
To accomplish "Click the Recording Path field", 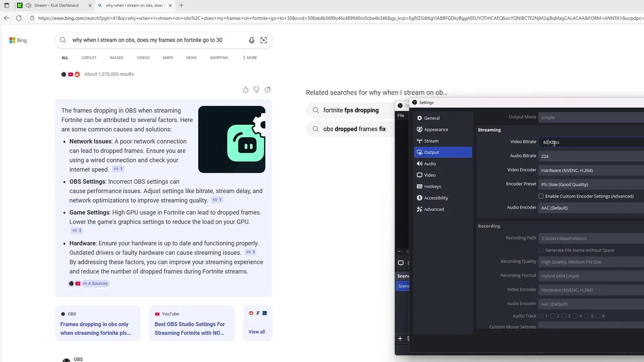I will click(591, 238).
